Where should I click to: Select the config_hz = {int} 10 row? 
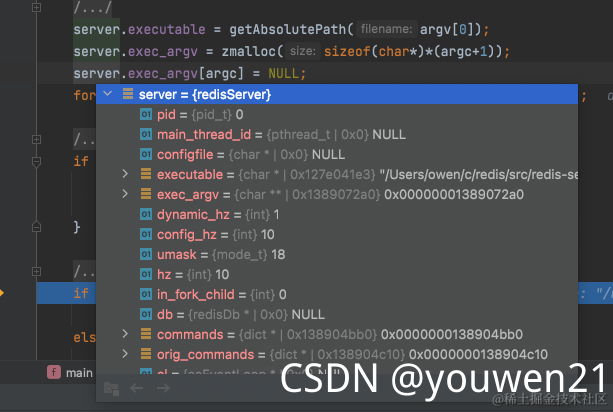(x=337, y=234)
